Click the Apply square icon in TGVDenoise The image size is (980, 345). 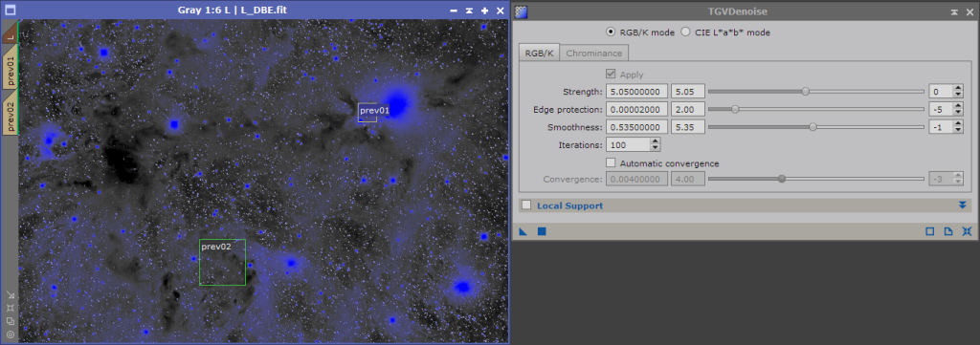coord(542,231)
